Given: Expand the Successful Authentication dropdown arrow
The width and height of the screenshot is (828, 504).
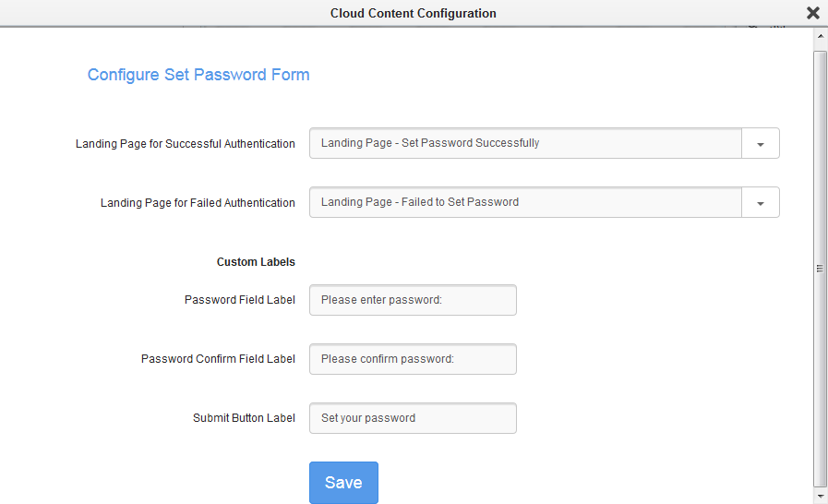Looking at the screenshot, I should pos(761,144).
